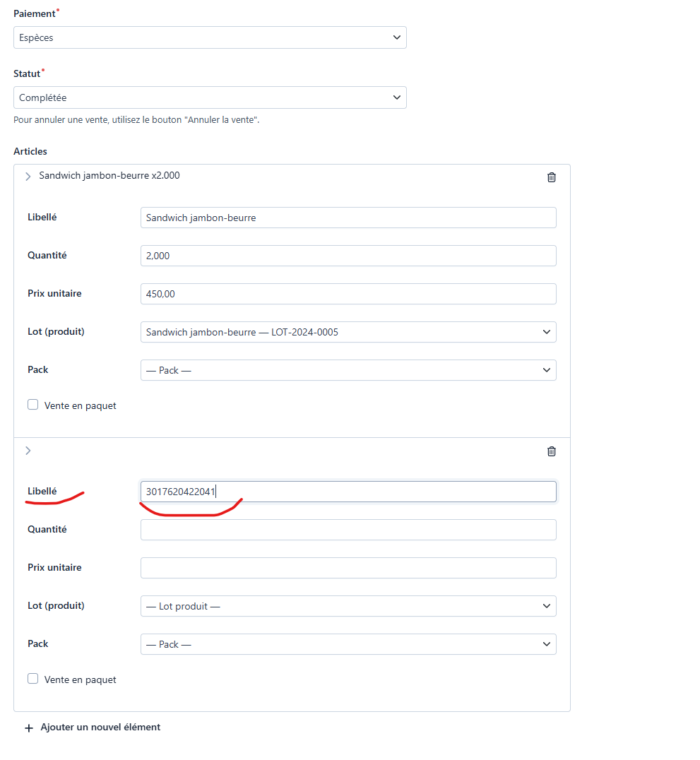Enable Vente en paquet on the second article
This screenshot has width=700, height=760.
(x=33, y=679)
